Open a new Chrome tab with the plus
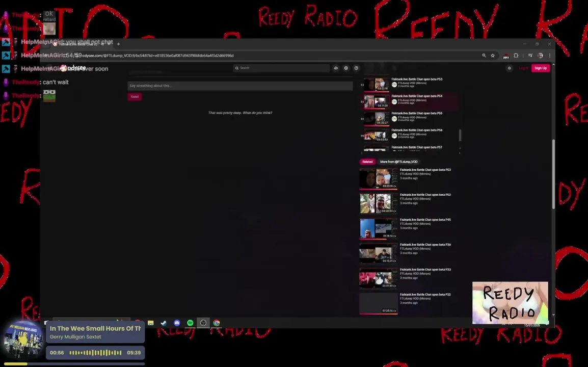The image size is (588, 367). click(119, 44)
